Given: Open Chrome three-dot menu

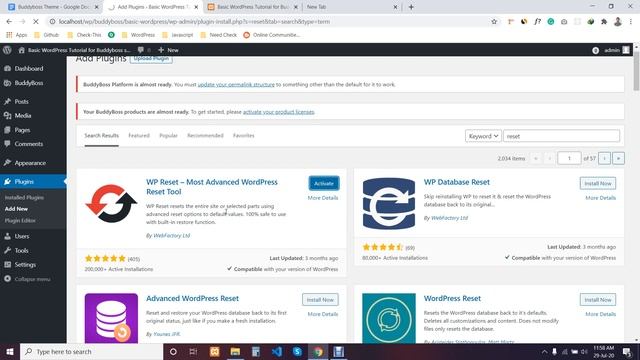Looking at the screenshot, I should tap(631, 22).
